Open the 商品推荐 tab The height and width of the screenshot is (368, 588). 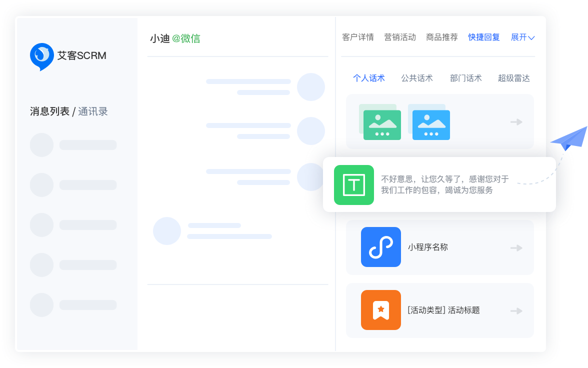pos(442,37)
